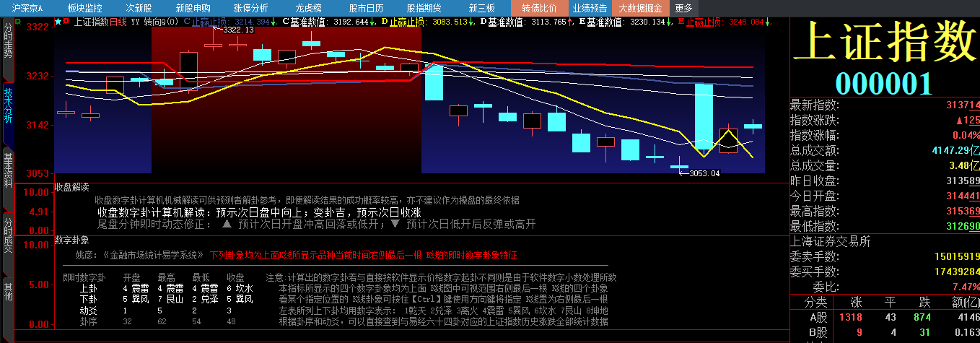Click the 上证指数日线 chart title
The width and height of the screenshot is (980, 343).
(x=100, y=22)
